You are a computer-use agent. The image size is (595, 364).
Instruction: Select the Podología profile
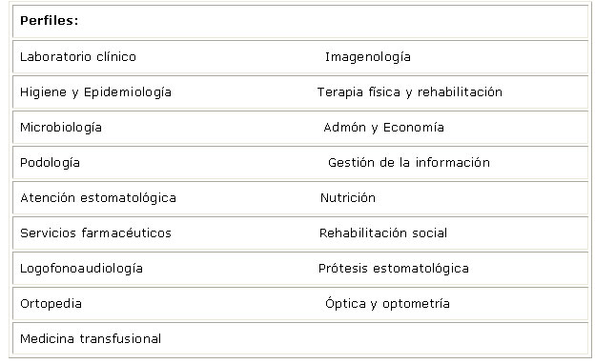point(50,163)
